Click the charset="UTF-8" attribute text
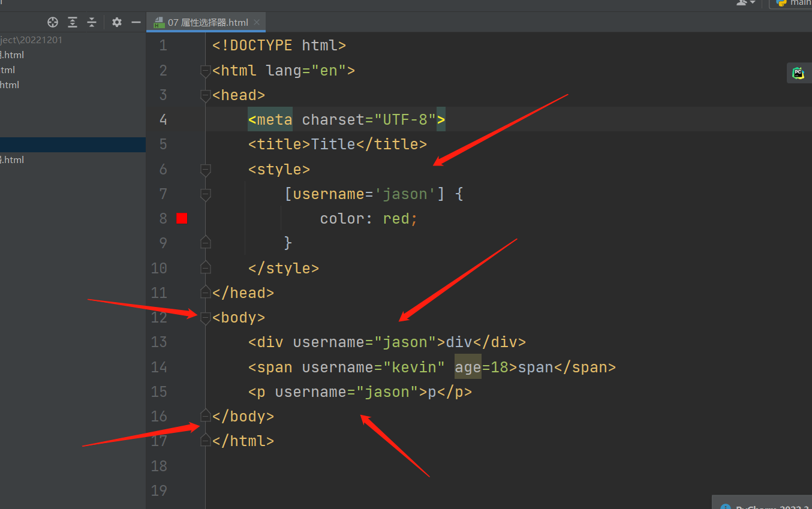The width and height of the screenshot is (812, 509). pyautogui.click(x=369, y=120)
